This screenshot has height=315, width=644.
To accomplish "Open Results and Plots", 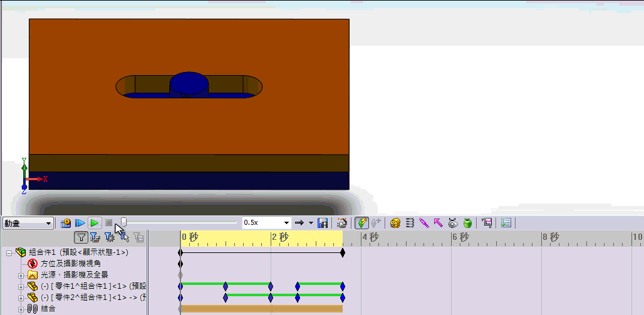I will coord(487,223).
